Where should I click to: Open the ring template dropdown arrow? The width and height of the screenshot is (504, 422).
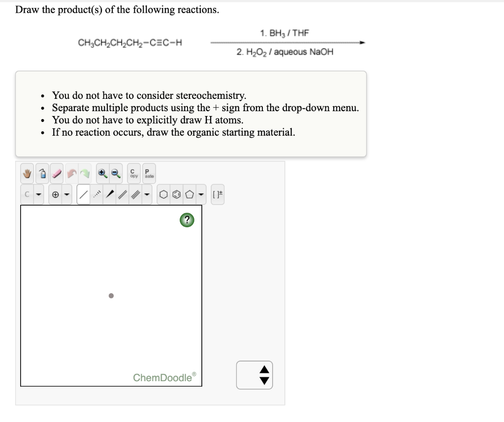point(201,194)
